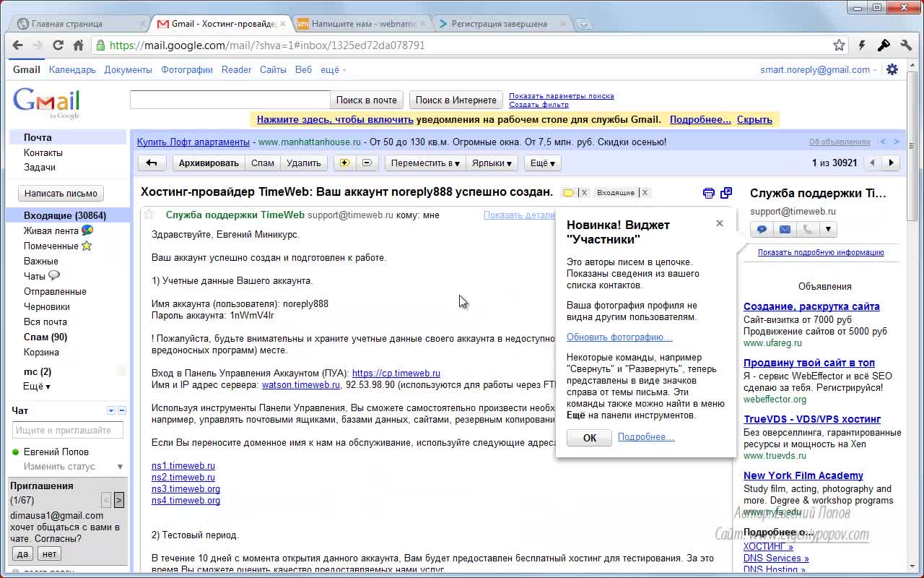Switch to Главная страница tab

coord(79,24)
